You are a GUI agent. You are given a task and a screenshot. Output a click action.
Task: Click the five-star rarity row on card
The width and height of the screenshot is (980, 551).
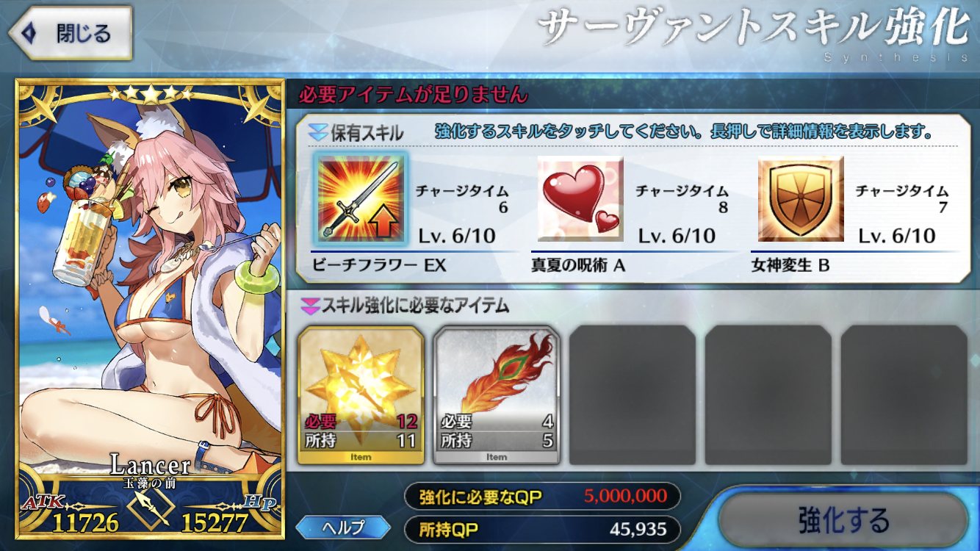click(x=149, y=93)
